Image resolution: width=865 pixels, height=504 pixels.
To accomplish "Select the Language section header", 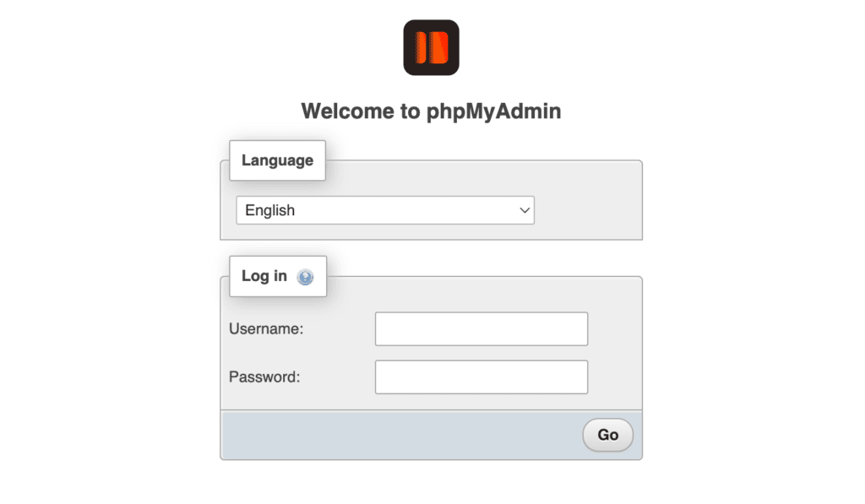I will click(277, 160).
